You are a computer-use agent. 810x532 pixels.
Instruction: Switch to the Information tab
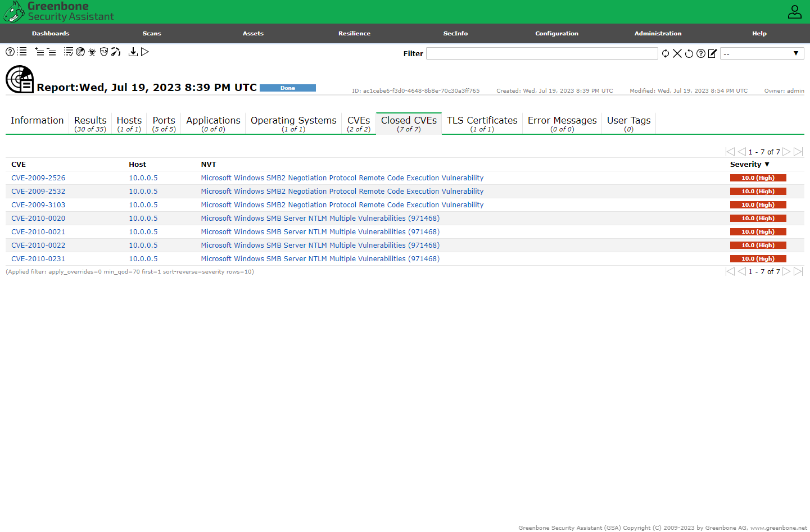(x=37, y=123)
